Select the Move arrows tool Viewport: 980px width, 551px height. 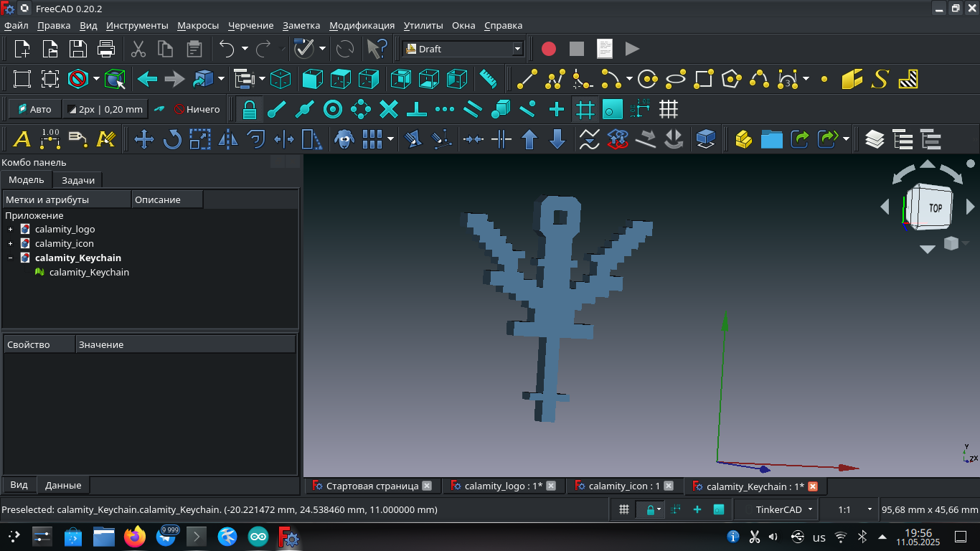click(x=144, y=139)
